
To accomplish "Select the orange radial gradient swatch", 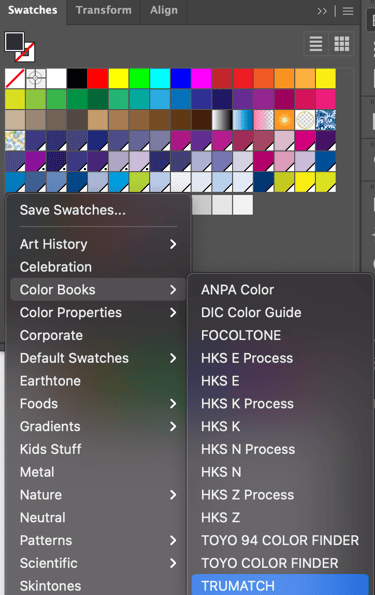I will click(x=284, y=120).
